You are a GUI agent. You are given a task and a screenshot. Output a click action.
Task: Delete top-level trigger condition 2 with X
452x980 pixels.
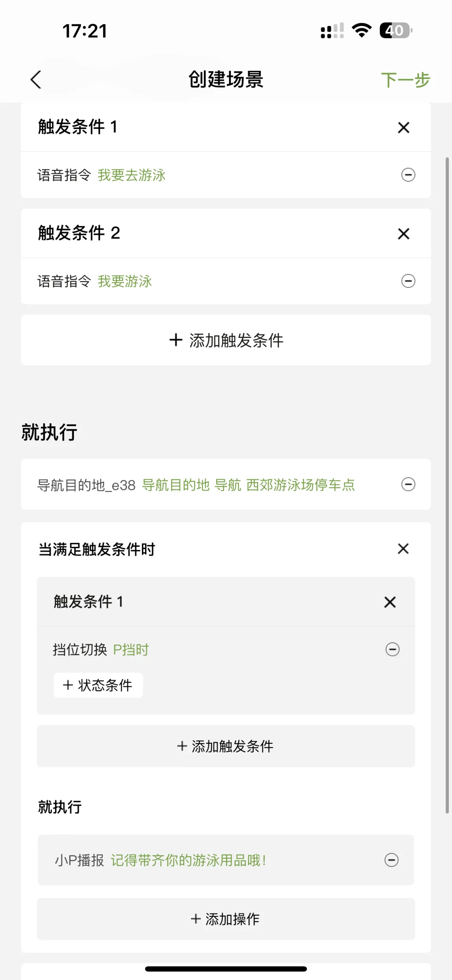(403, 234)
